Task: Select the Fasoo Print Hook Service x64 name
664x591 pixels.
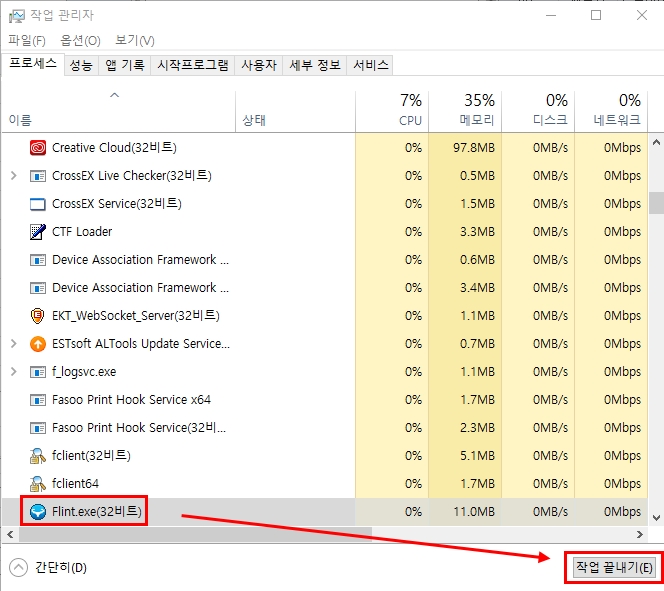Action: pyautogui.click(x=131, y=400)
